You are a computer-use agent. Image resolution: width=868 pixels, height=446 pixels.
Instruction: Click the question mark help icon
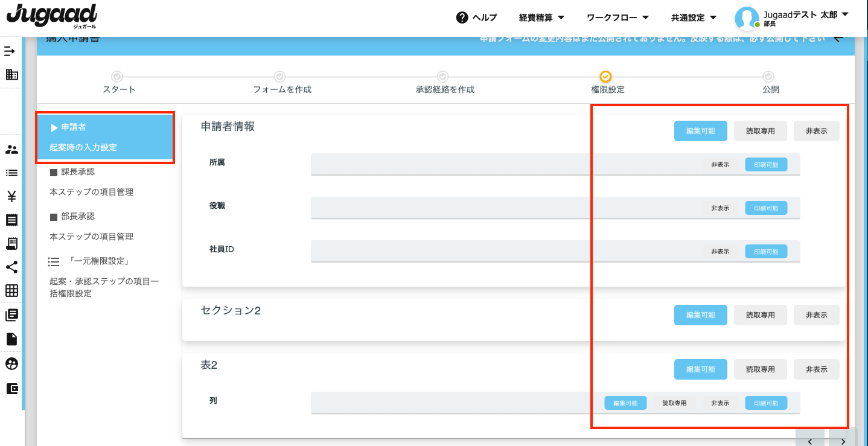(x=462, y=18)
